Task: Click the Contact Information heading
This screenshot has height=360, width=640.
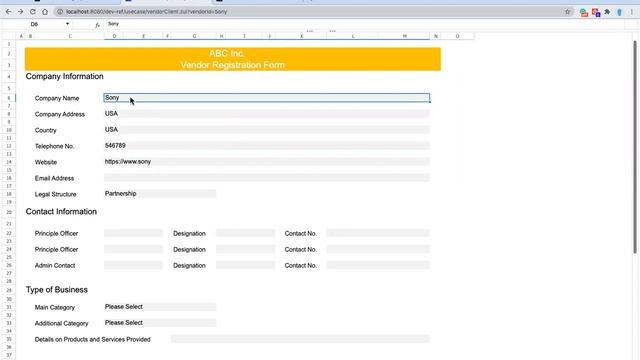Action: coord(61,211)
